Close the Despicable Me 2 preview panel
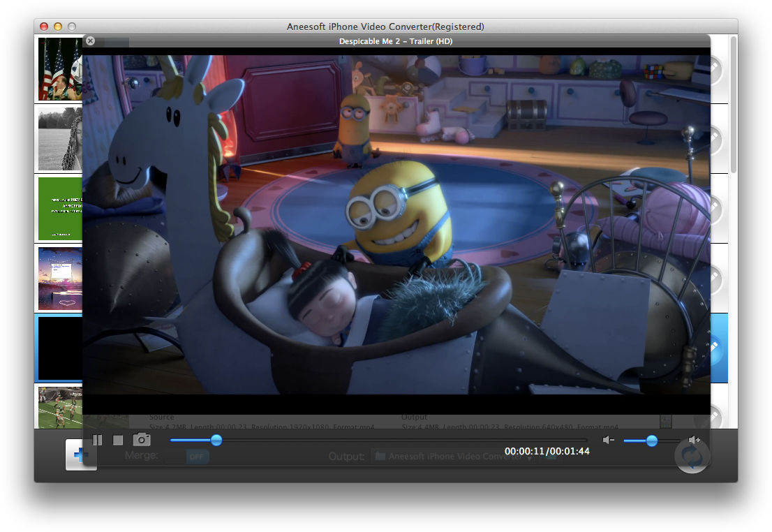This screenshot has width=772, height=532. coord(90,41)
